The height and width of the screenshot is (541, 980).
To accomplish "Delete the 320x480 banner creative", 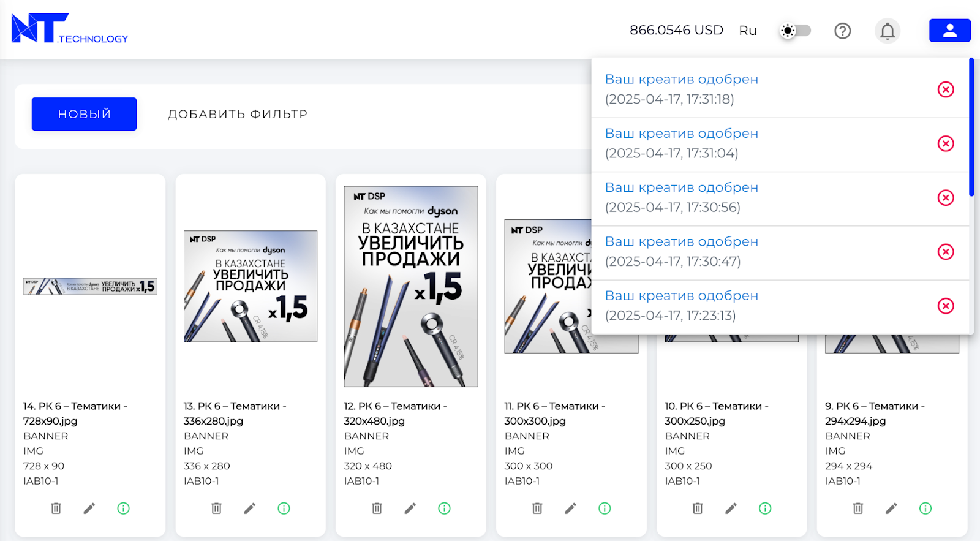I will 377,508.
